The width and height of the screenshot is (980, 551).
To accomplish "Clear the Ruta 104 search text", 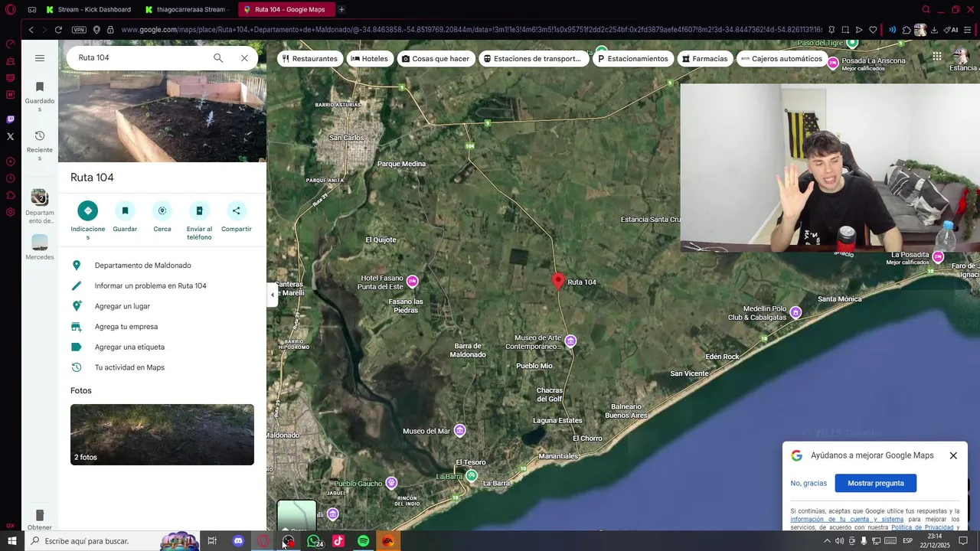I will coord(244,58).
